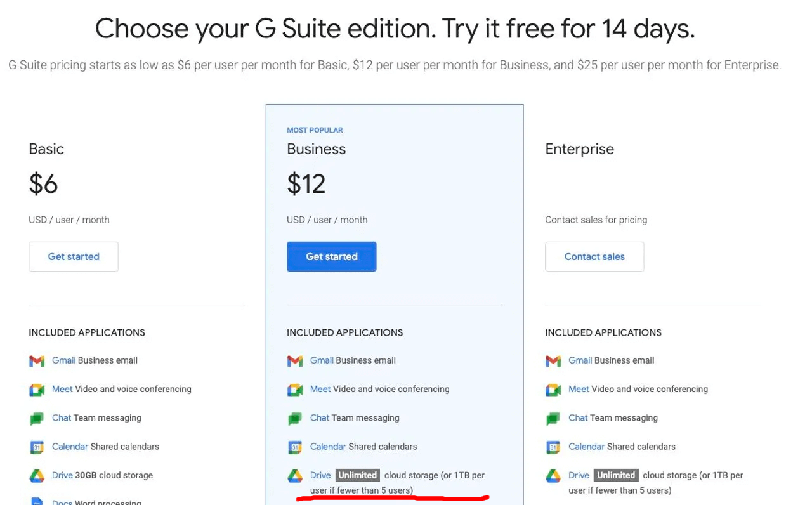Viewport: 812px width, 505px height.
Task: Visit the Calendar link in Enterprise list
Action: 586,447
